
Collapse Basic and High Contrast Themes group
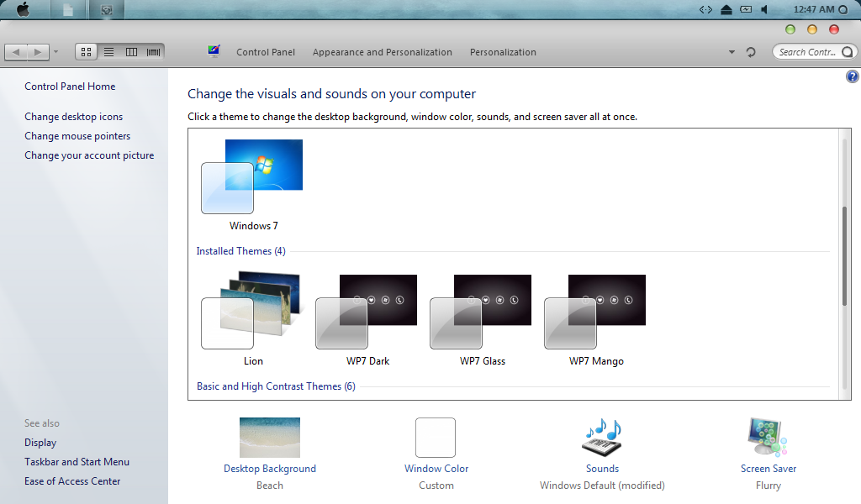click(276, 386)
